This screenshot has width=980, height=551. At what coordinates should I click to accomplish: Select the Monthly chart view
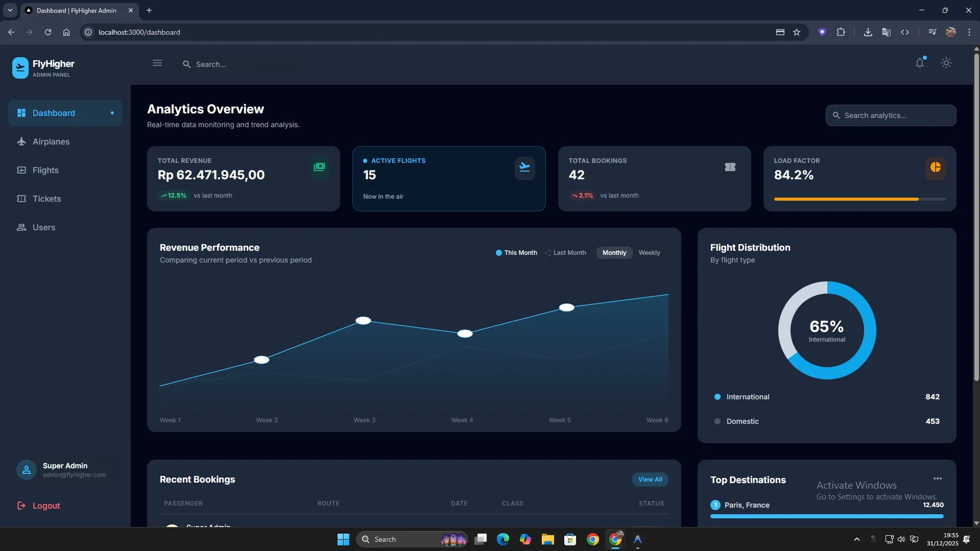pos(614,253)
